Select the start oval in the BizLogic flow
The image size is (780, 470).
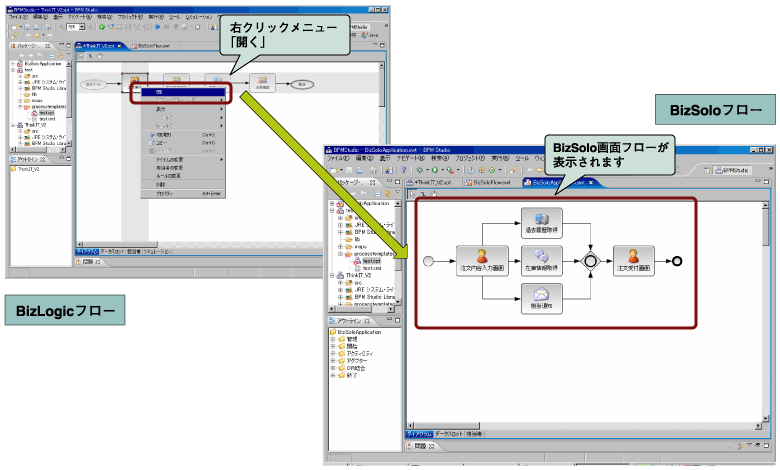coord(93,85)
